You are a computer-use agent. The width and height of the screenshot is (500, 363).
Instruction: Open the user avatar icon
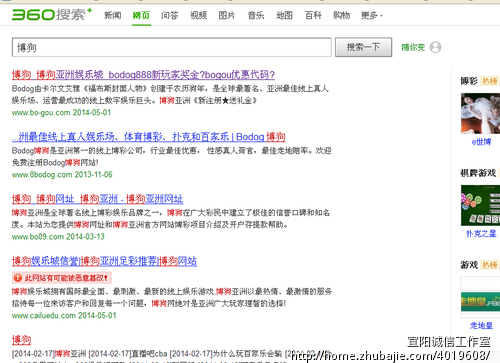click(435, 47)
